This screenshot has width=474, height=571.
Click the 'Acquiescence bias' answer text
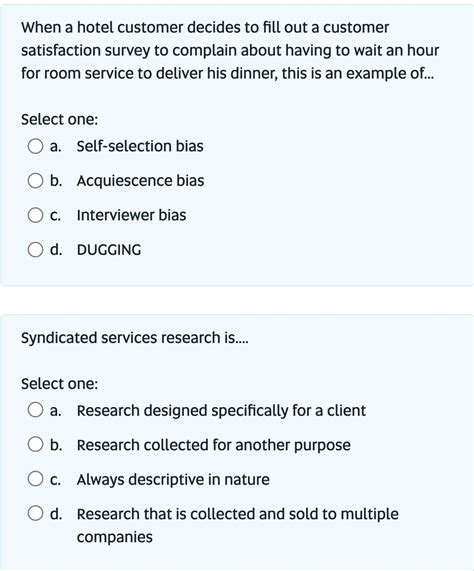tap(140, 181)
